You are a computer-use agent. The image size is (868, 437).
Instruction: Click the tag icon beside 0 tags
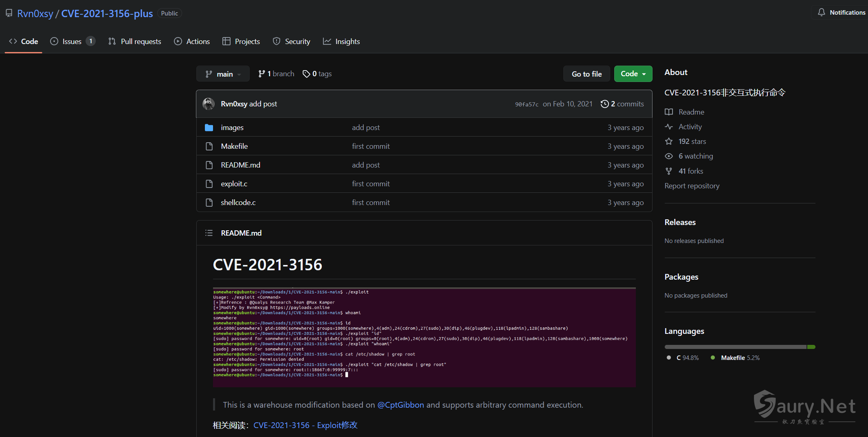pyautogui.click(x=306, y=74)
